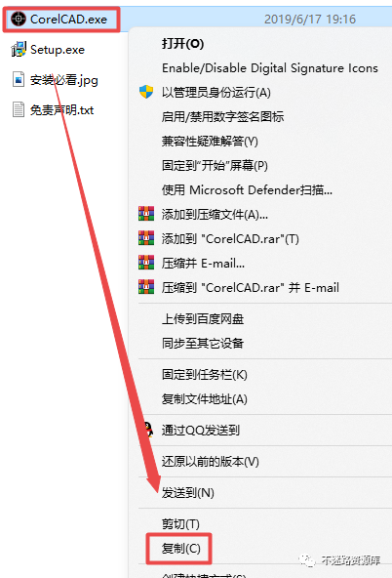Select 固定到"开始"屏幕(P) option
This screenshot has height=578, width=392.
tap(215, 166)
